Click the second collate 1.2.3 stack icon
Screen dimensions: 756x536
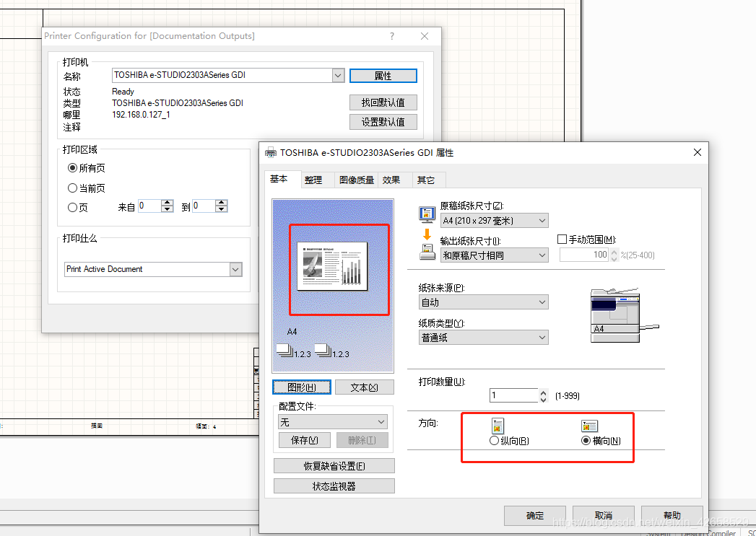pos(331,351)
